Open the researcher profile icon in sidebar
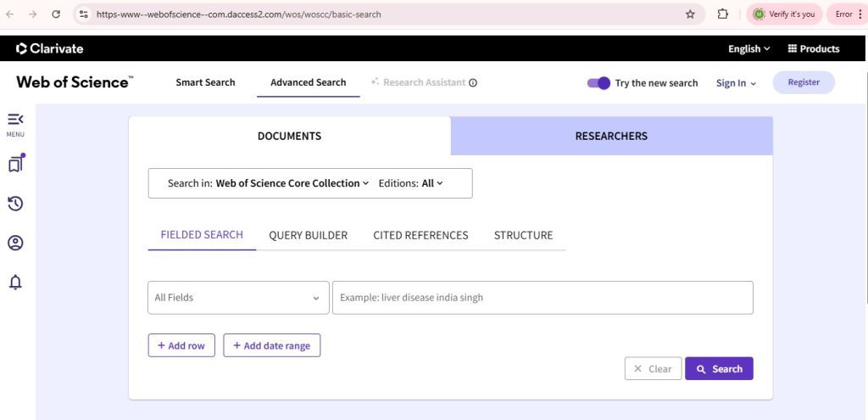Image resolution: width=868 pixels, height=420 pixels. coord(15,243)
